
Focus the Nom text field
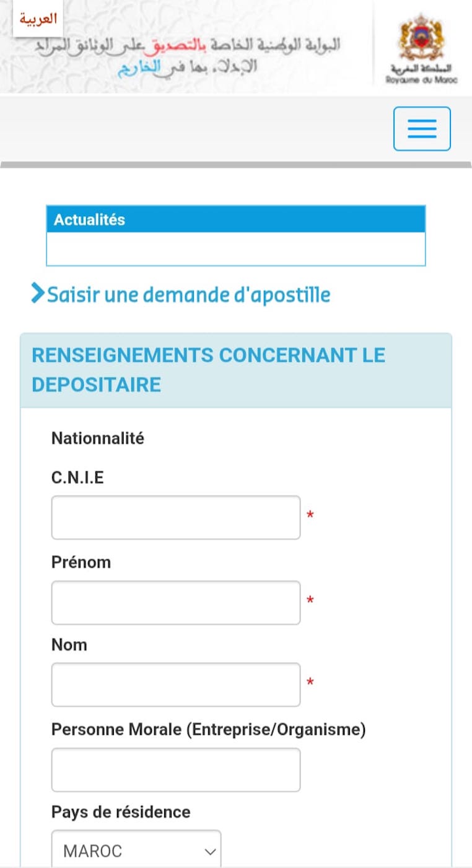pos(176,685)
